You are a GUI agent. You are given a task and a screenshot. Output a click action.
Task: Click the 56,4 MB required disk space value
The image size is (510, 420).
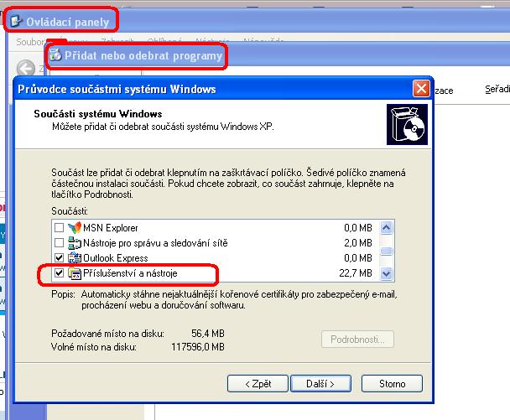click(208, 334)
